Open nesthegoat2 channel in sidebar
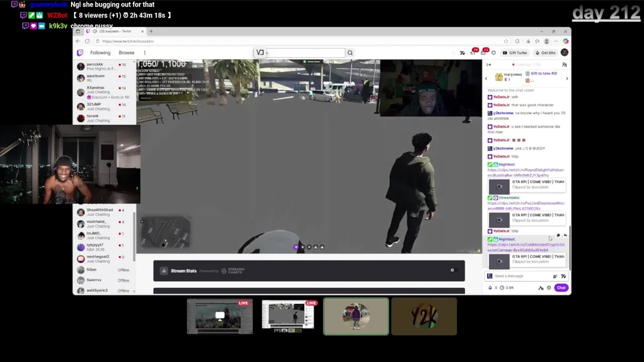Viewport: 644px width, 362px height. tap(104, 258)
